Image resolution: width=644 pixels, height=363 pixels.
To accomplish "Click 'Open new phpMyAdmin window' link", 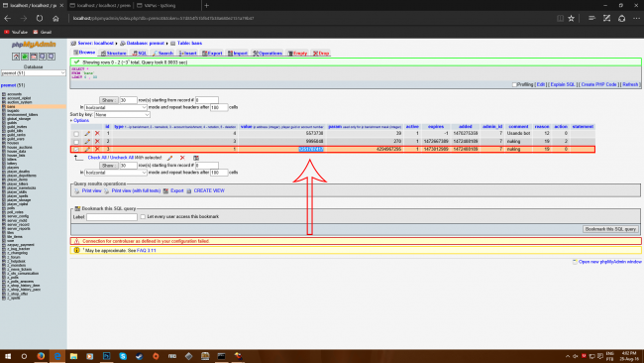I will (x=610, y=262).
